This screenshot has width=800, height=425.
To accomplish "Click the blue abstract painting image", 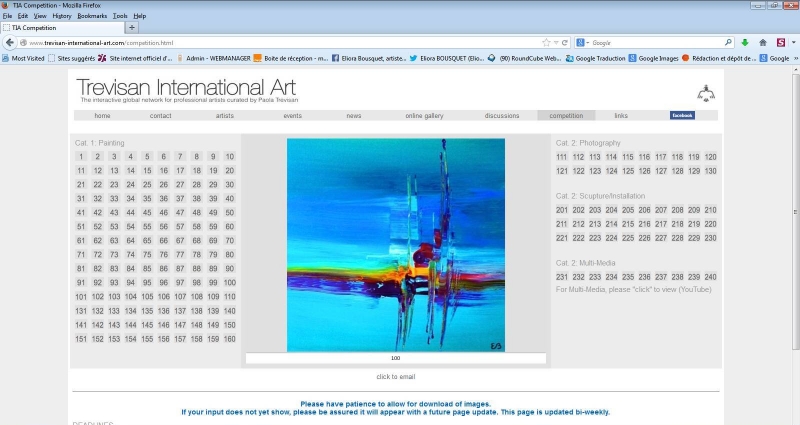I will [x=395, y=244].
